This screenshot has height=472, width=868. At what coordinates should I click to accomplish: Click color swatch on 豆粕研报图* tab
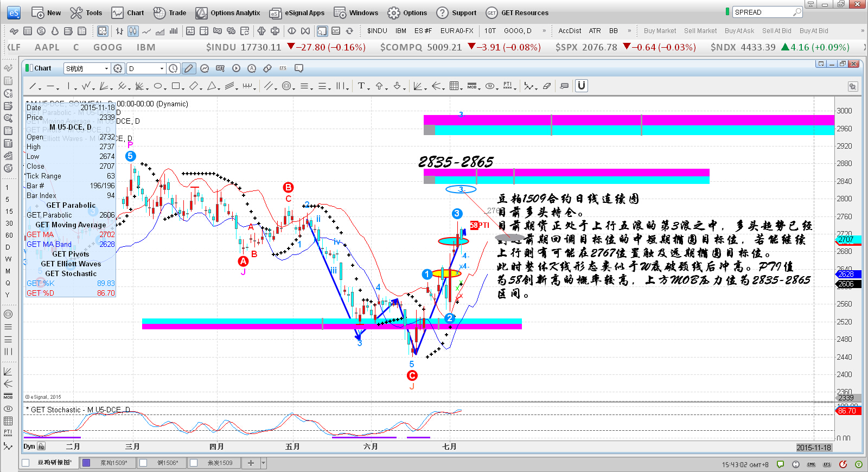[25, 463]
